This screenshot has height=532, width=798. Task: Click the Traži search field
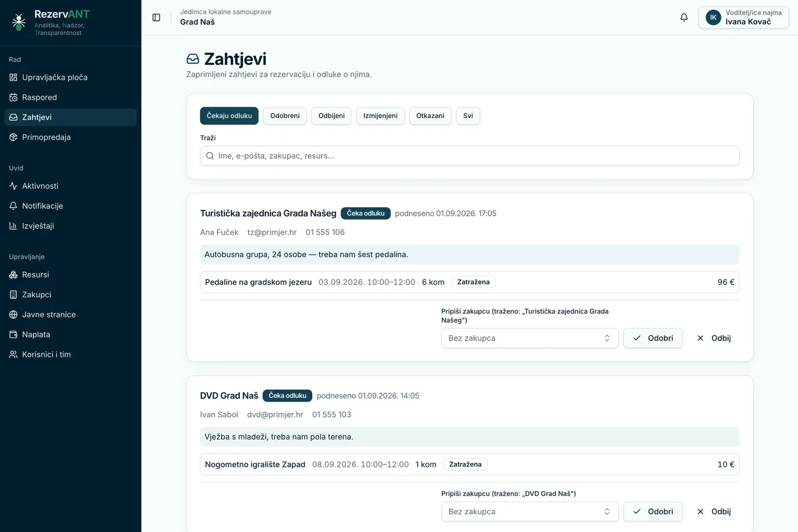(470, 156)
